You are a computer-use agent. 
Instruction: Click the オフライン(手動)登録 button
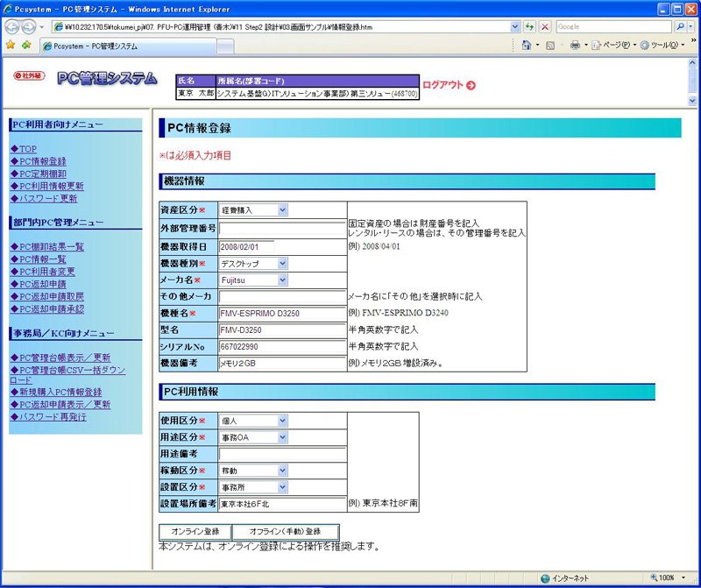pos(286,532)
